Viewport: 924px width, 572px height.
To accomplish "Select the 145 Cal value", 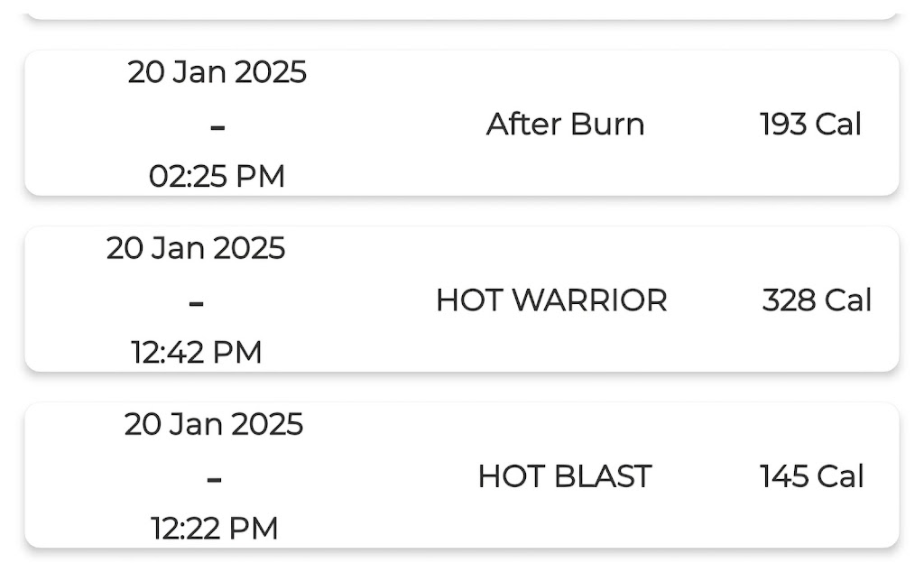I will tap(811, 475).
